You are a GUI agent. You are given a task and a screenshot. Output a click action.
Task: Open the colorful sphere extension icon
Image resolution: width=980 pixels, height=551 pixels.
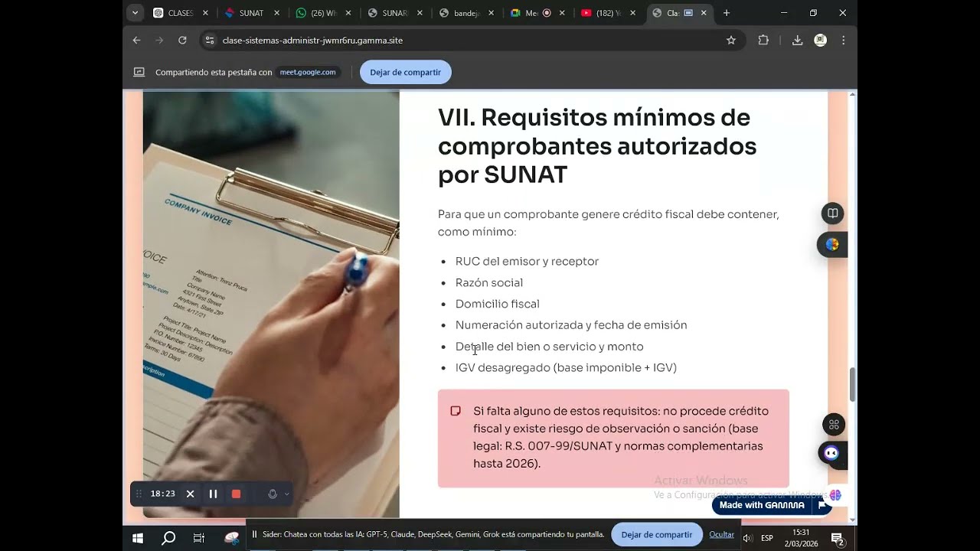pos(832,245)
